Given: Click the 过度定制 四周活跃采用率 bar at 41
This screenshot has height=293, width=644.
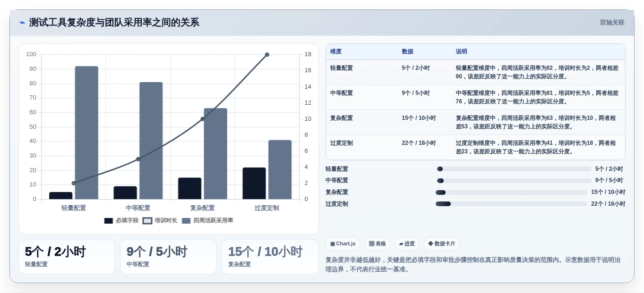Looking at the screenshot, I should tap(280, 169).
